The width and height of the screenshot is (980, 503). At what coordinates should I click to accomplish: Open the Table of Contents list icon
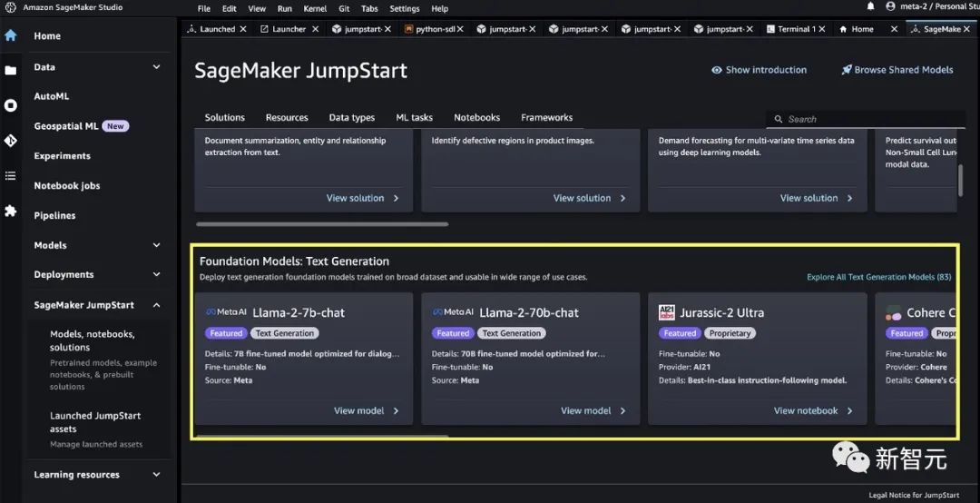[x=11, y=176]
